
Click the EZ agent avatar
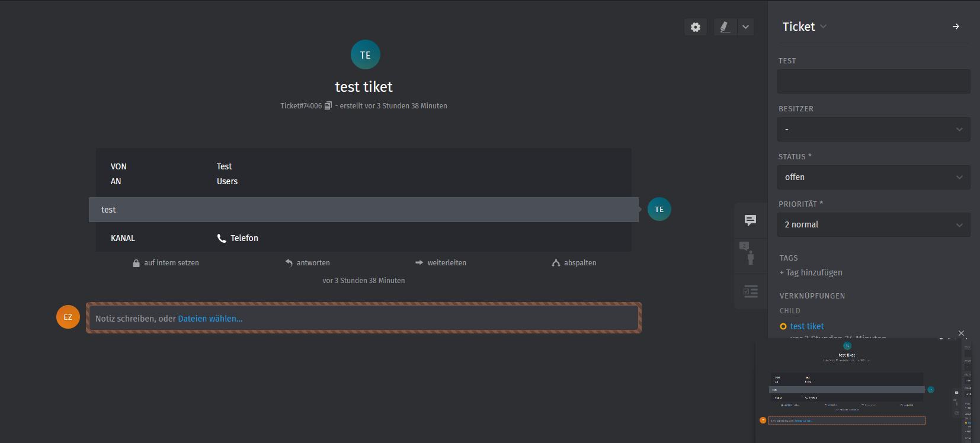68,317
